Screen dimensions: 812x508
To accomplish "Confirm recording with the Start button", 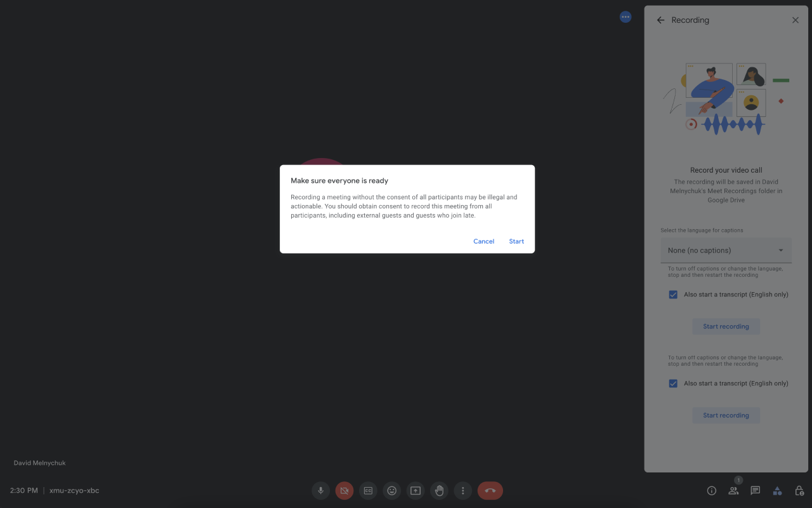I will [516, 241].
